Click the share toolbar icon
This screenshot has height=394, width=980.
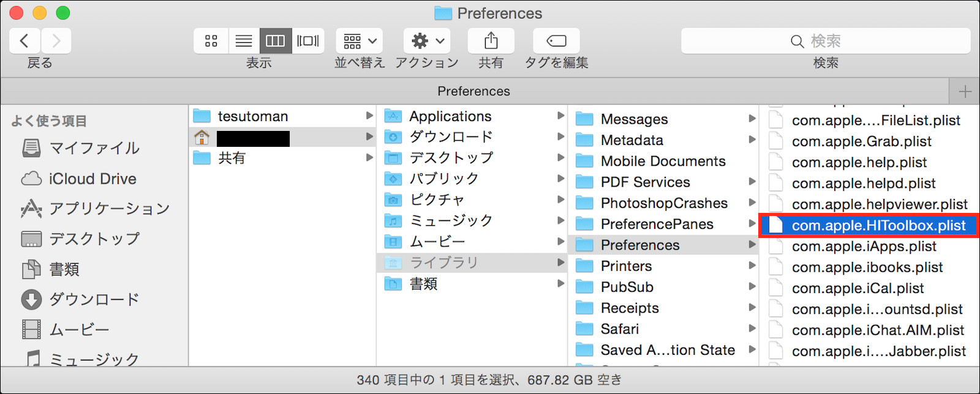click(x=491, y=41)
